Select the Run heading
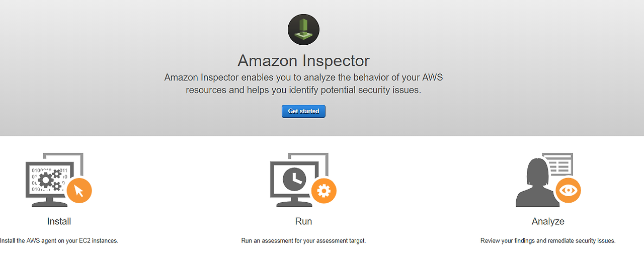The height and width of the screenshot is (253, 644). pyautogui.click(x=303, y=221)
